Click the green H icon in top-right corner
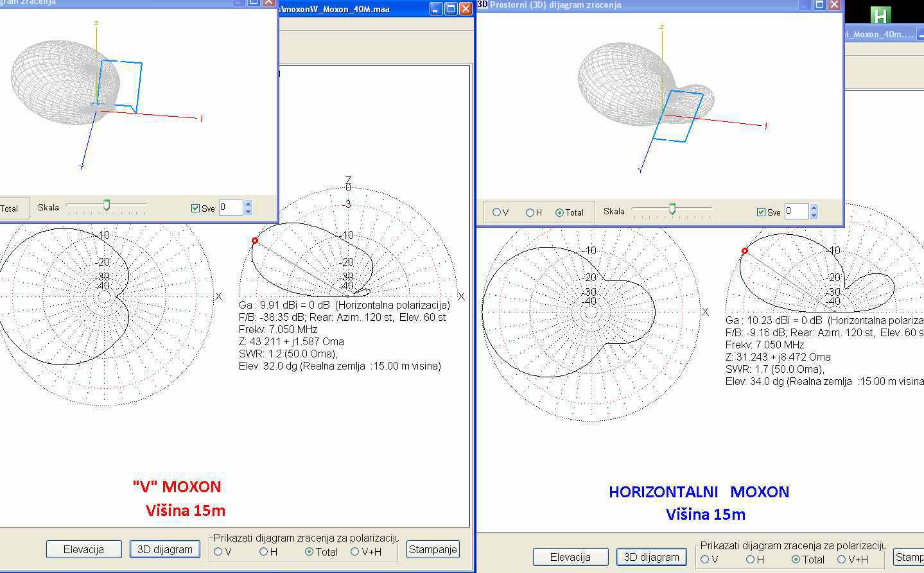924x573 pixels. 880,15
